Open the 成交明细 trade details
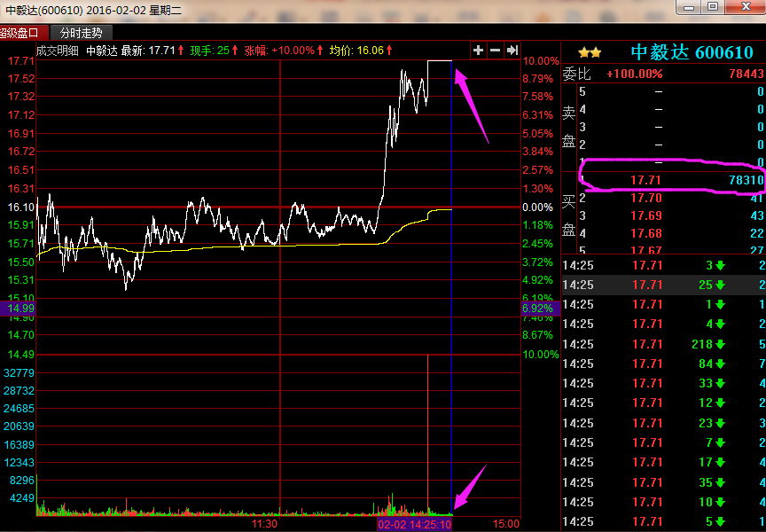The width and height of the screenshot is (766, 532). (x=58, y=51)
